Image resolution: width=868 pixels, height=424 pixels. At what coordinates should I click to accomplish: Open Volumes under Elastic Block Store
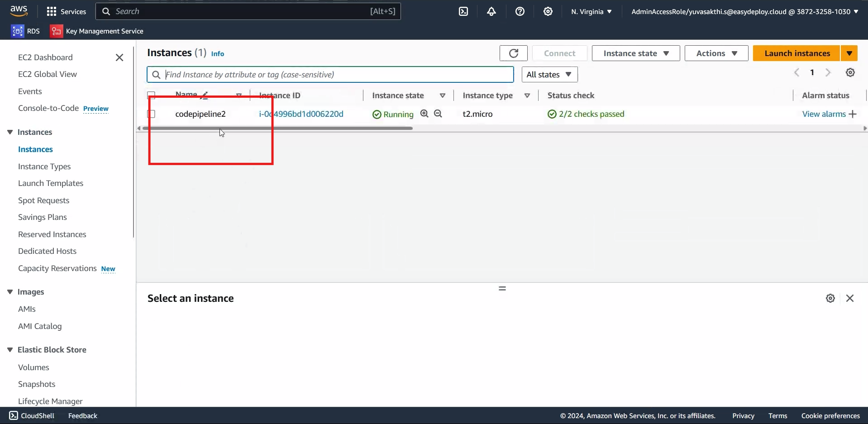pyautogui.click(x=33, y=367)
